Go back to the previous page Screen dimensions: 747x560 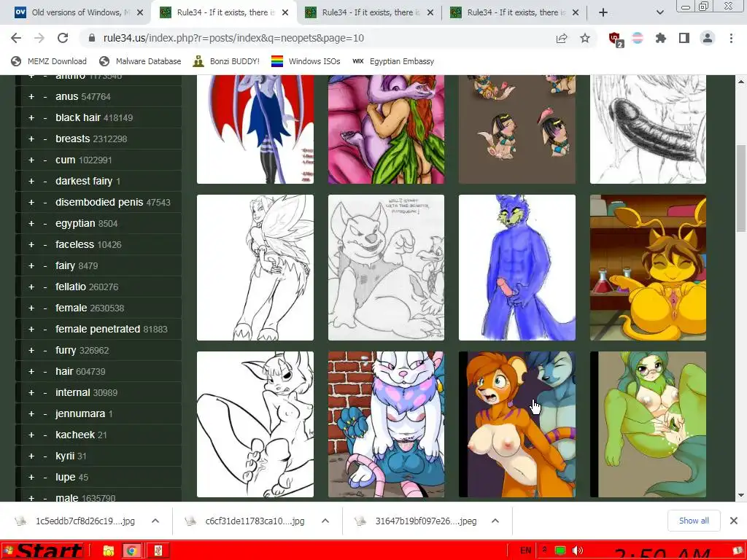click(16, 38)
